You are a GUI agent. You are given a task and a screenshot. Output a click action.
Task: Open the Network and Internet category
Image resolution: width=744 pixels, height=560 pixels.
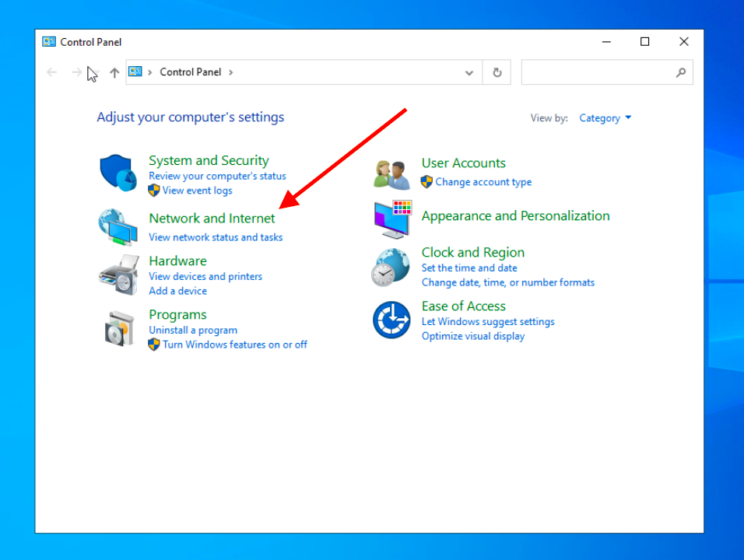[212, 218]
